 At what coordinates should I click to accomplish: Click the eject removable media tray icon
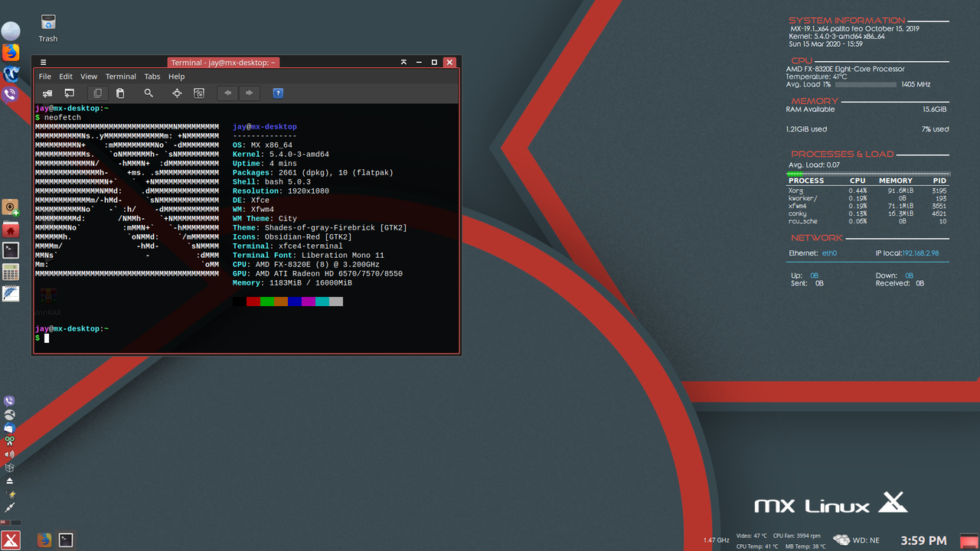point(9,481)
